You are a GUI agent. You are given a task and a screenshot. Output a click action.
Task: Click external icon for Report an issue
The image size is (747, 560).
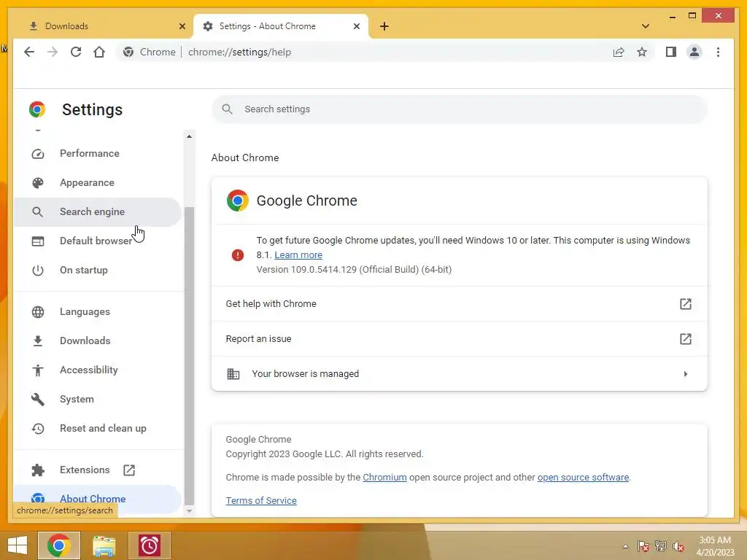tap(686, 339)
